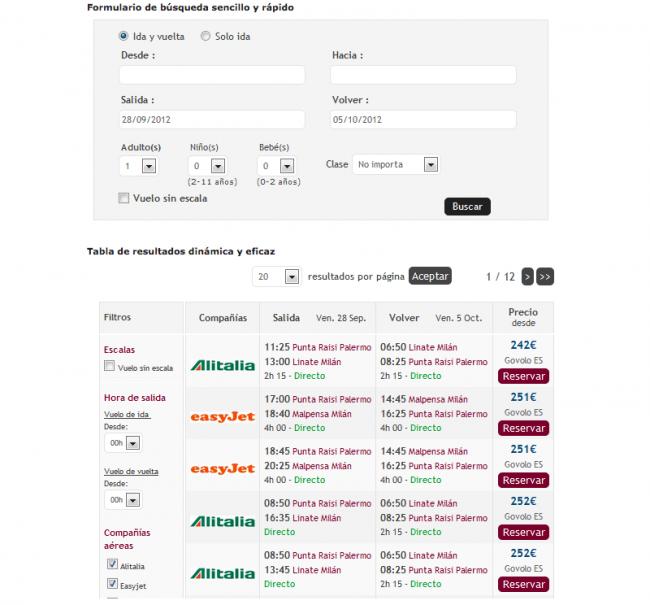Screen dimensions: 650x605
Task: Tick the Escalas filter Vuelo sin escala checkbox
Action: [x=110, y=367]
